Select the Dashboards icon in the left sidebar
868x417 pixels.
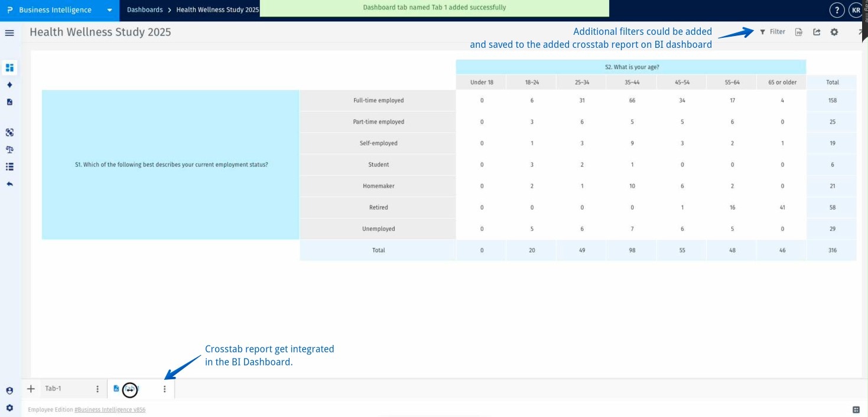(x=9, y=67)
